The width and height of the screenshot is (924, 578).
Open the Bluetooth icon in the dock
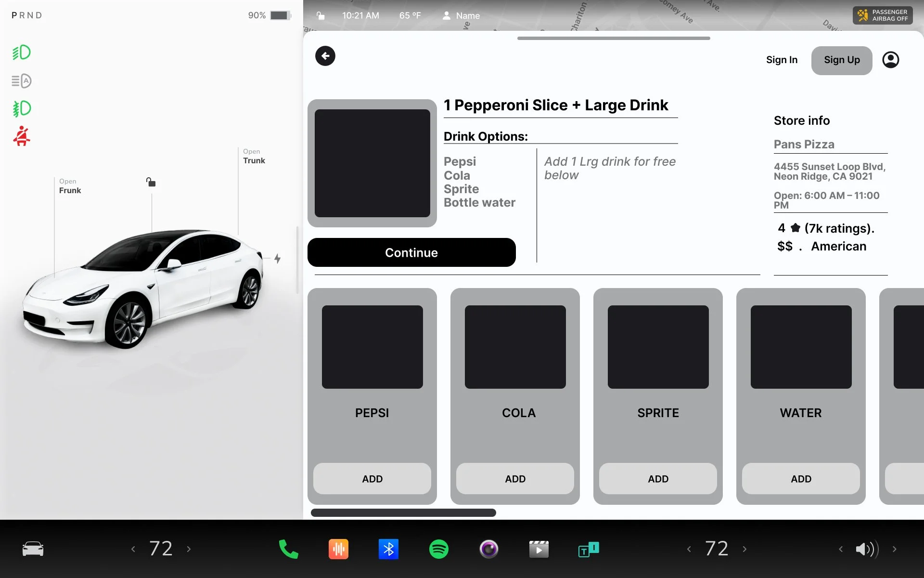point(388,549)
